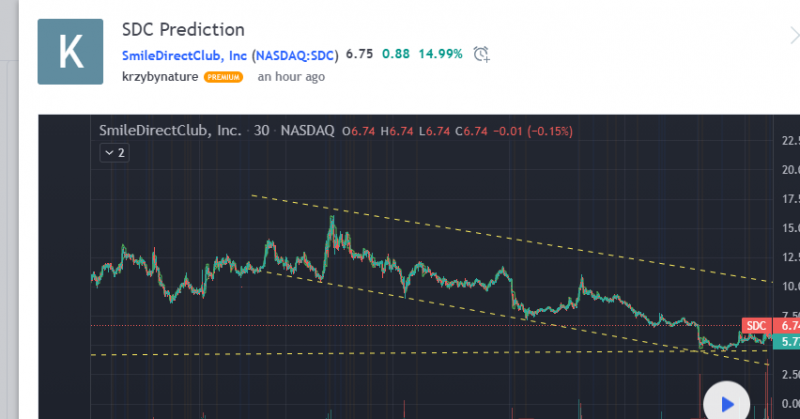Image resolution: width=800 pixels, height=419 pixels.
Task: Click the NASDAQ exchange label in the legend
Action: pos(307,131)
